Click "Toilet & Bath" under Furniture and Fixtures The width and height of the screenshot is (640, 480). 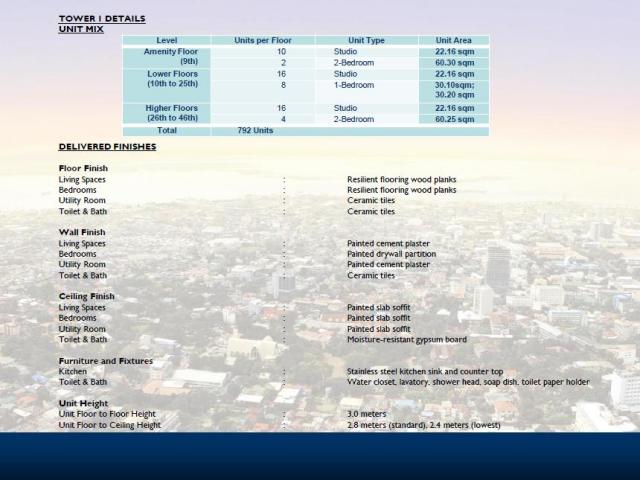click(83, 382)
